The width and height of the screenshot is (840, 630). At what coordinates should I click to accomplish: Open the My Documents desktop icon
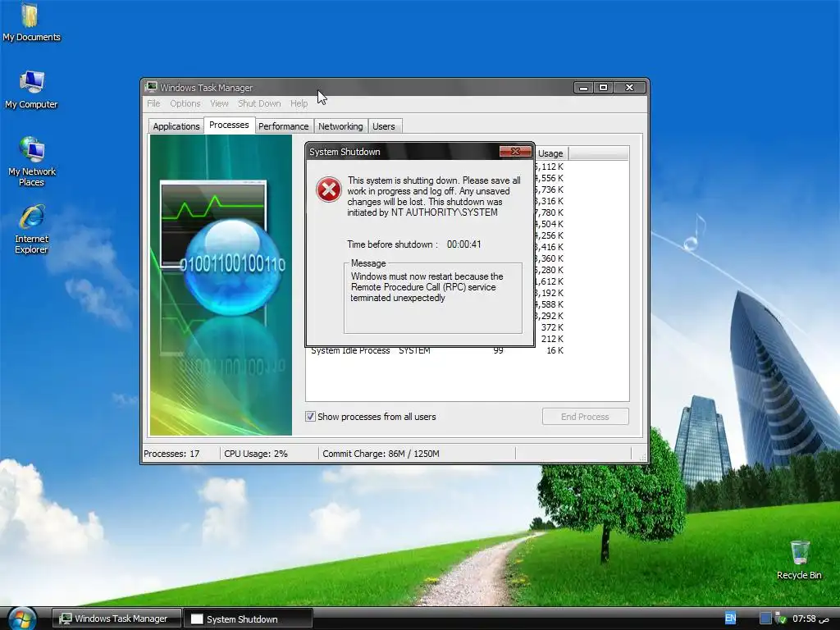coord(30,22)
